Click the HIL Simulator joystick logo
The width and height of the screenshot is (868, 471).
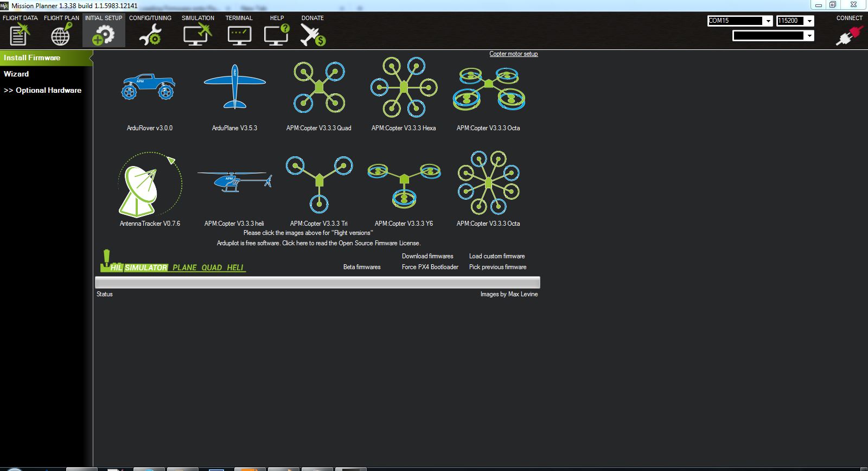click(x=134, y=261)
